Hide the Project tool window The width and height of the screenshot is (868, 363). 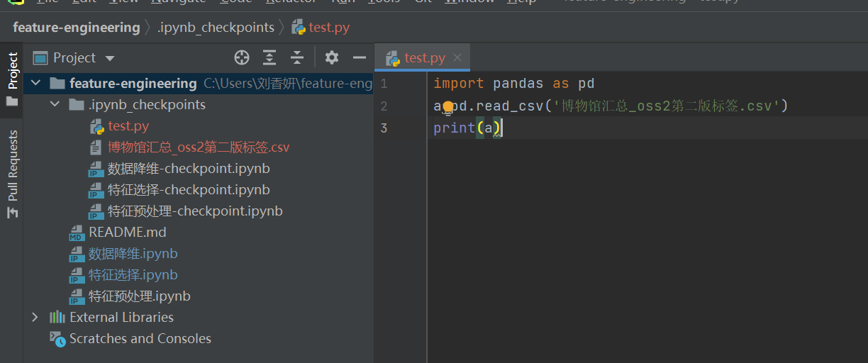point(360,57)
